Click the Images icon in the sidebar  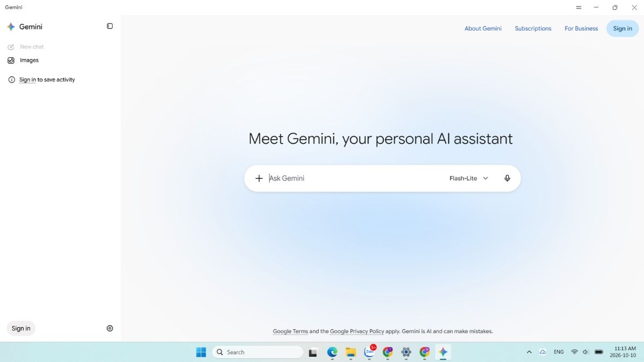coord(11,61)
